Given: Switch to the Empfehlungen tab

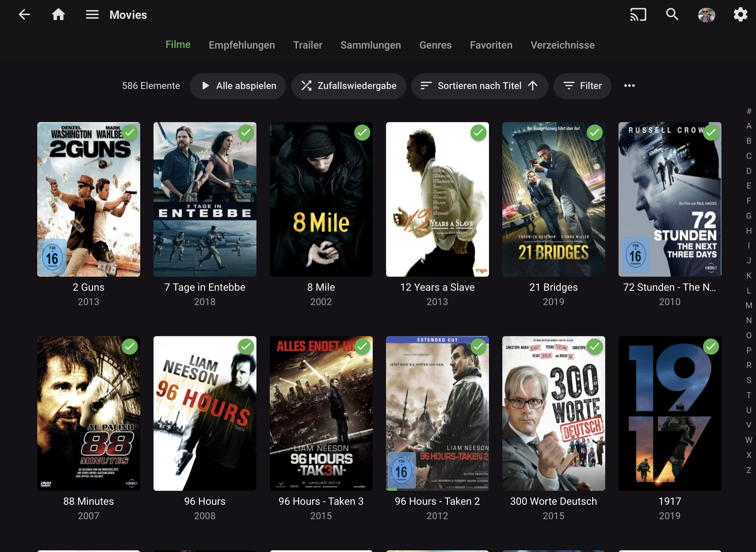Looking at the screenshot, I should tap(242, 45).
